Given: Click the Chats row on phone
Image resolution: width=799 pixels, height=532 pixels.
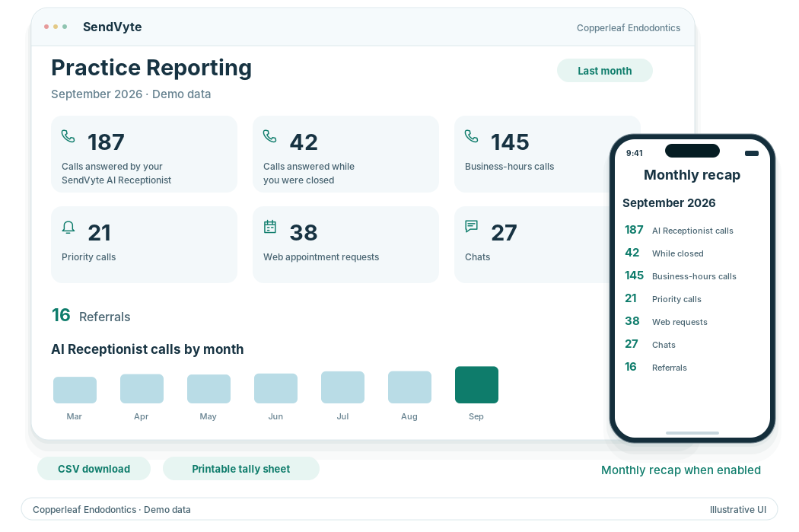Looking at the screenshot, I should pos(650,345).
